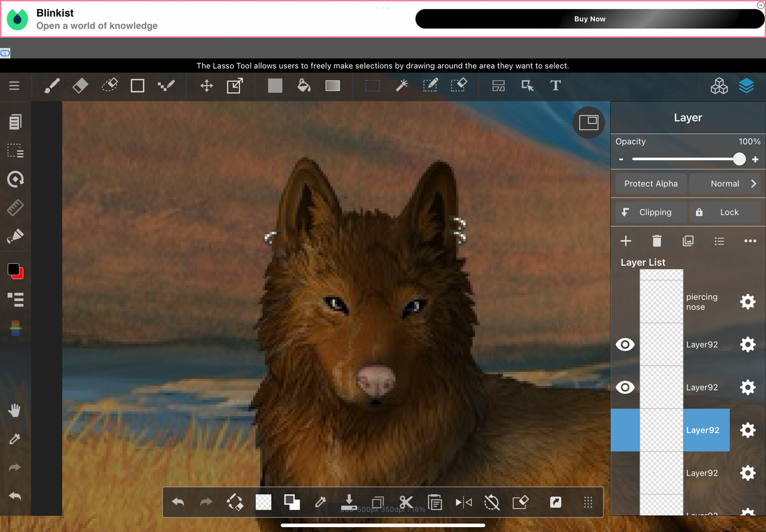Select the rectangle shape drawing tool
This screenshot has height=532, width=766.
coord(138,86)
